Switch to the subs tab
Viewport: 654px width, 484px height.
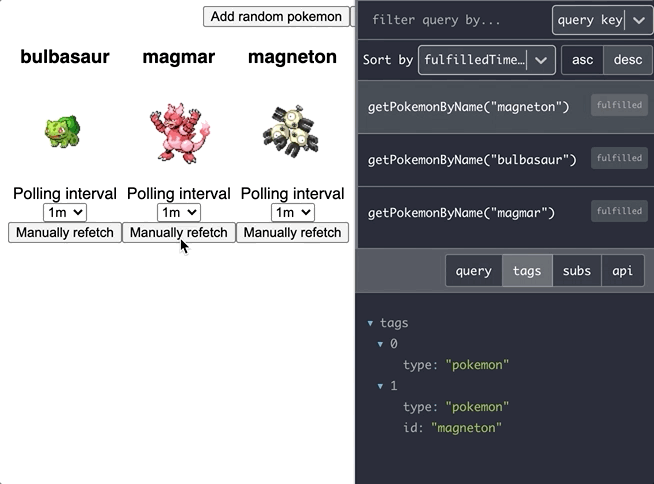[576, 270]
